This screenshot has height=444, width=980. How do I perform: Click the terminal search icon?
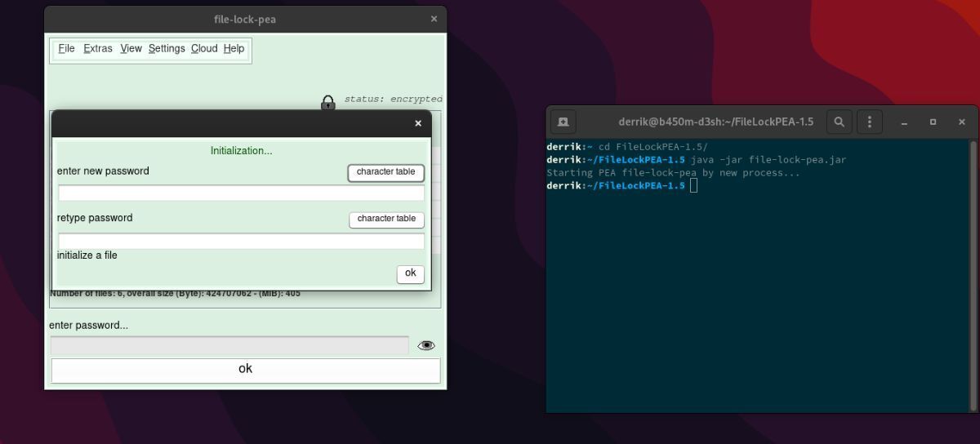[x=839, y=122]
